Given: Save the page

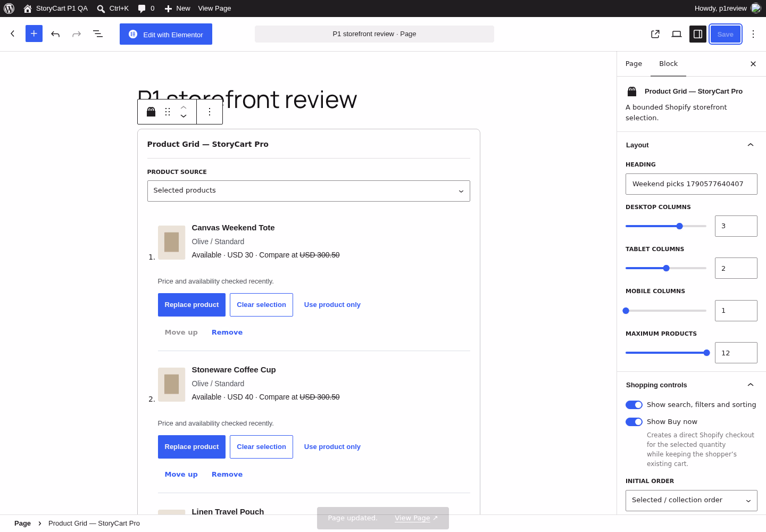Looking at the screenshot, I should coord(726,34).
